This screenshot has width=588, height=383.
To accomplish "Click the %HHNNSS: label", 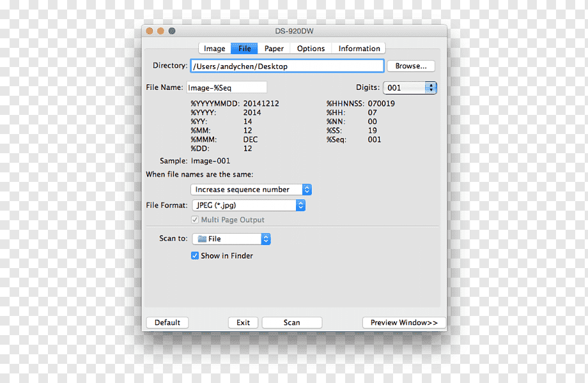I will click(x=345, y=103).
